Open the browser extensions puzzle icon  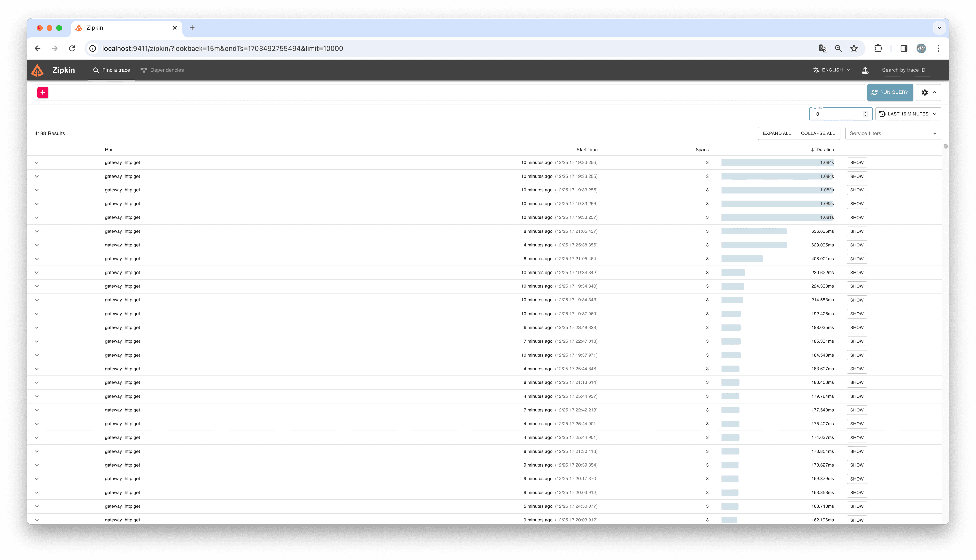[x=878, y=49]
